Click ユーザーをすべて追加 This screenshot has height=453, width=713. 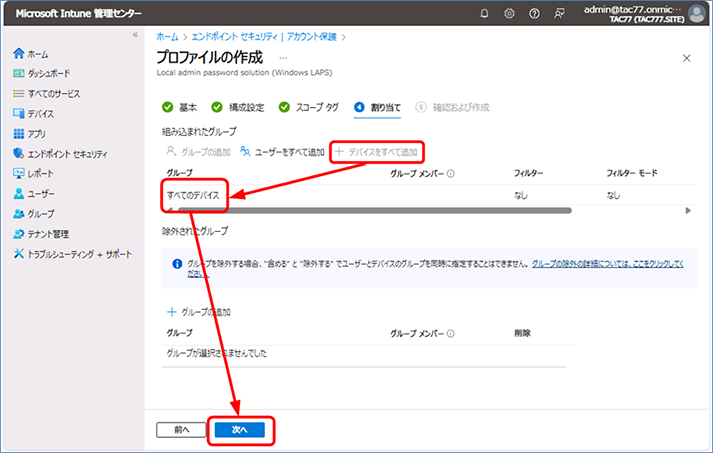coord(282,152)
